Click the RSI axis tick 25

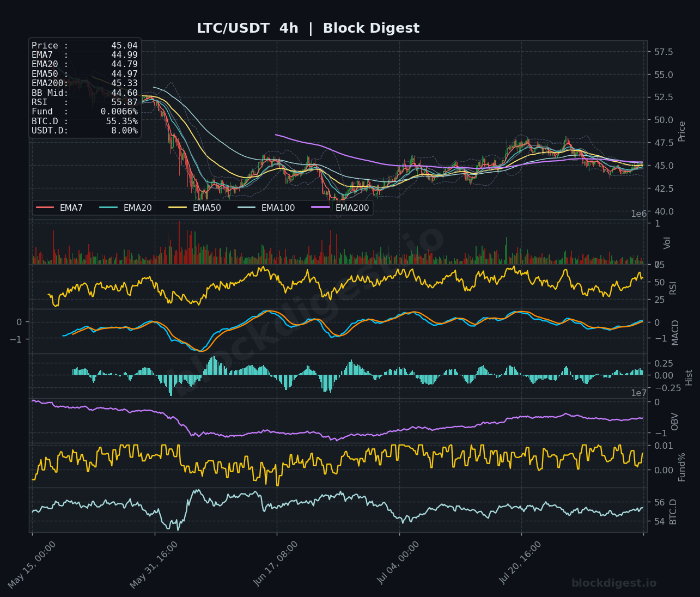click(659, 300)
